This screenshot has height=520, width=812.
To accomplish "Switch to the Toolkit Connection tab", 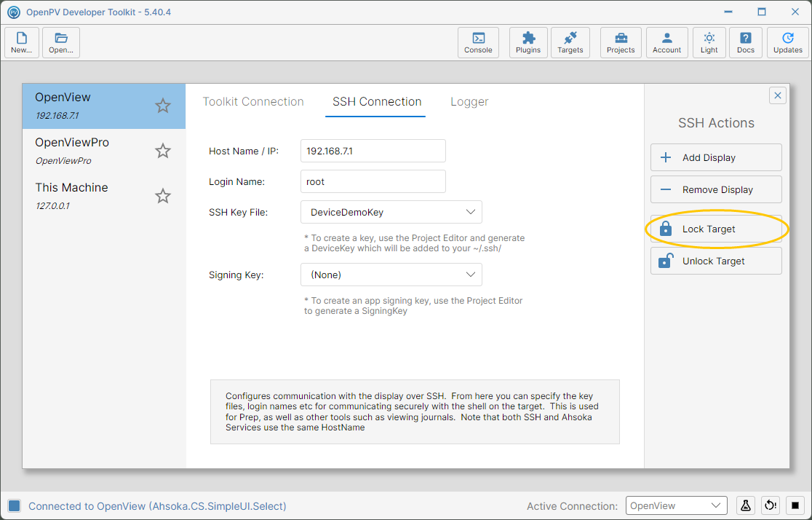I will (x=253, y=102).
